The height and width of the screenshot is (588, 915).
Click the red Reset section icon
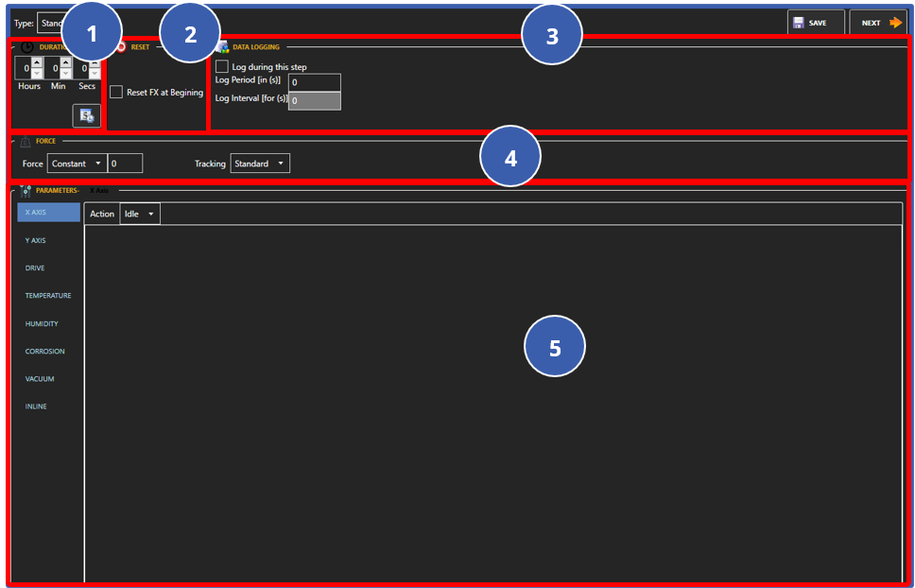coord(121,48)
